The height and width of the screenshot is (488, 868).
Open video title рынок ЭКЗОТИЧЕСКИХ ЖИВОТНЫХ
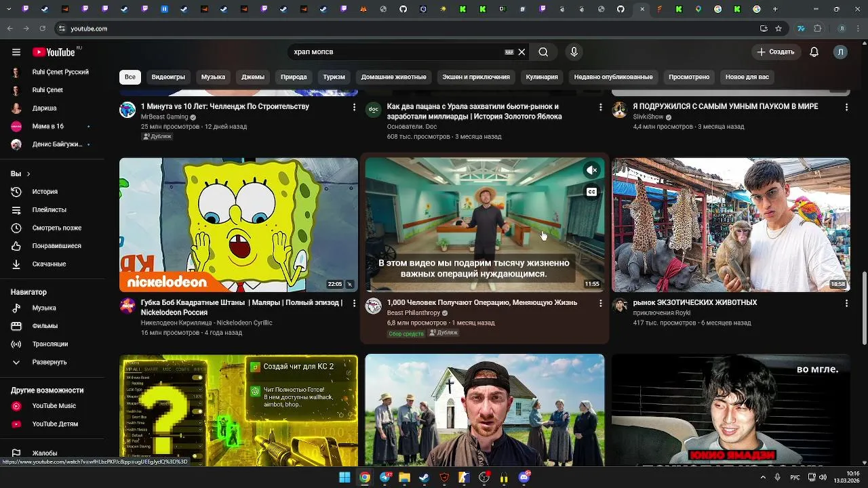point(695,303)
